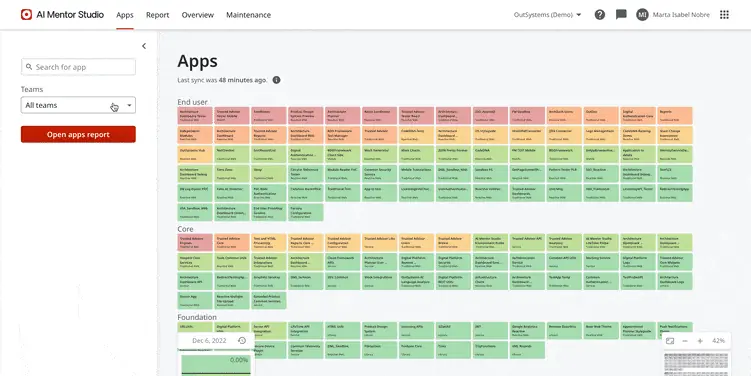Click the Foundation section heading
Image resolution: width=751 pixels, height=376 pixels.
tap(197, 317)
